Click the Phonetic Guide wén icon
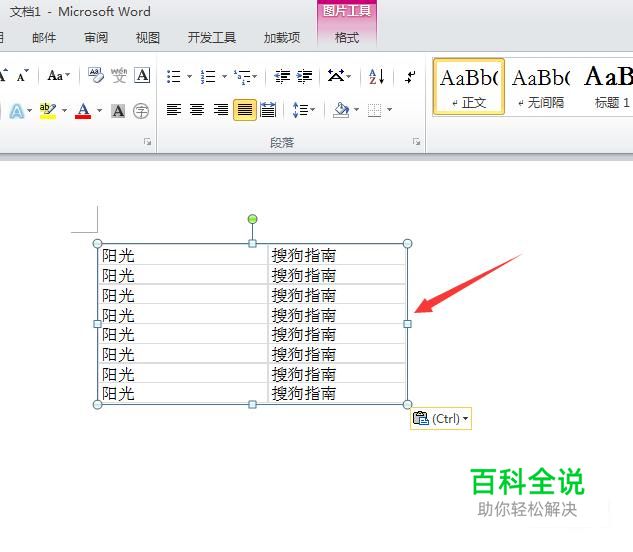 point(119,76)
